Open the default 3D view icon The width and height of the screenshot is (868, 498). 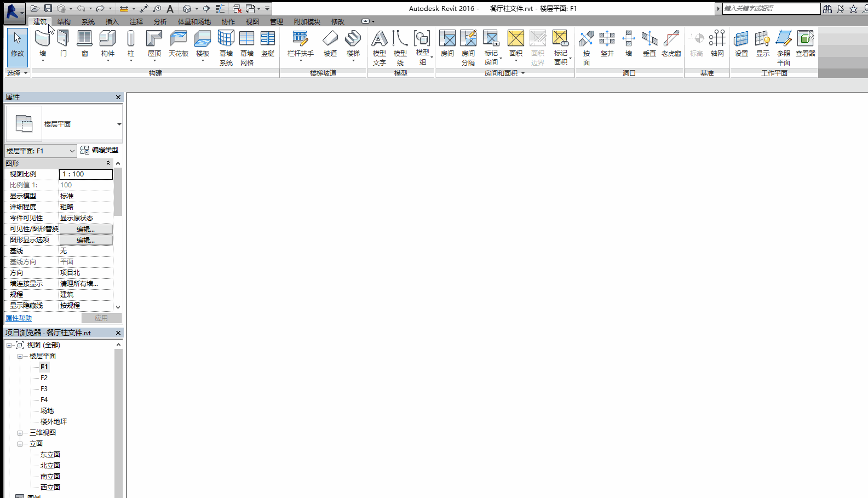187,9
